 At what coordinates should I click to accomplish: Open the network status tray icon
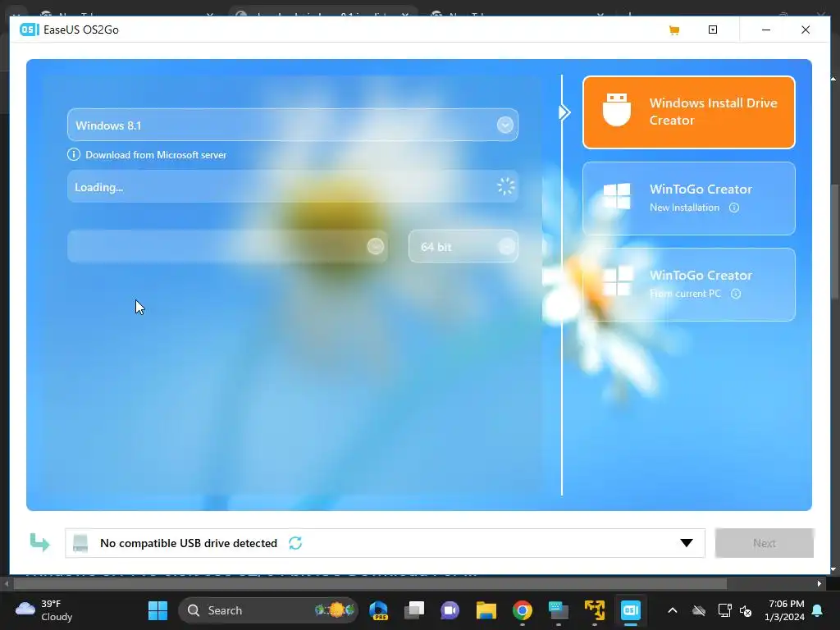pyautogui.click(x=724, y=610)
